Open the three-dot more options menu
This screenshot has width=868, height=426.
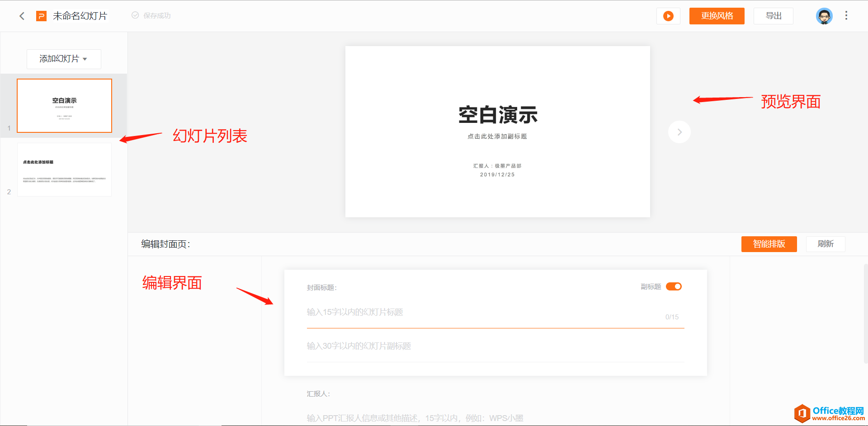[846, 16]
